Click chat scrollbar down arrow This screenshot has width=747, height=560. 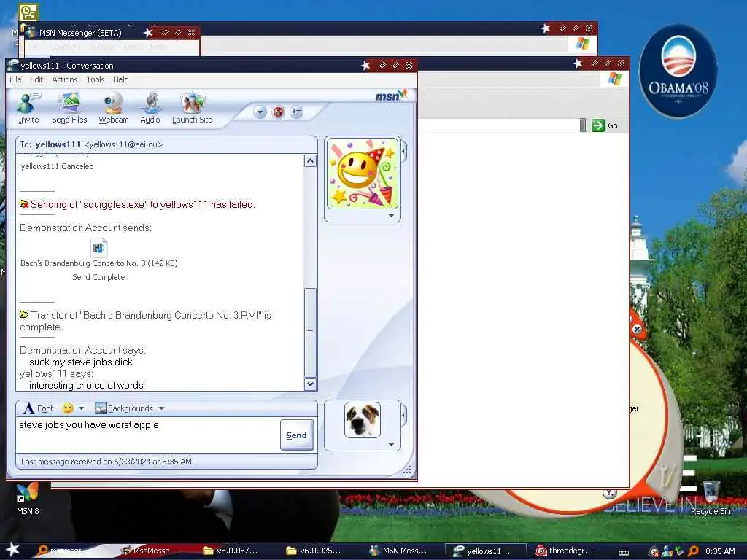point(310,384)
